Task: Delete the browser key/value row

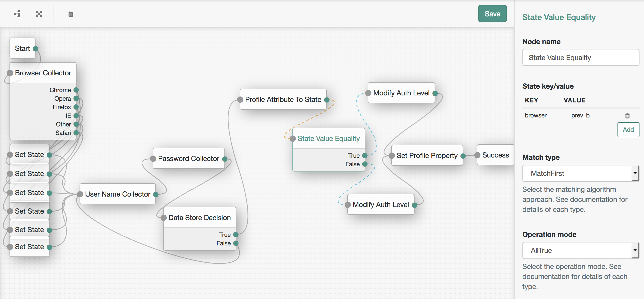Action: [627, 116]
